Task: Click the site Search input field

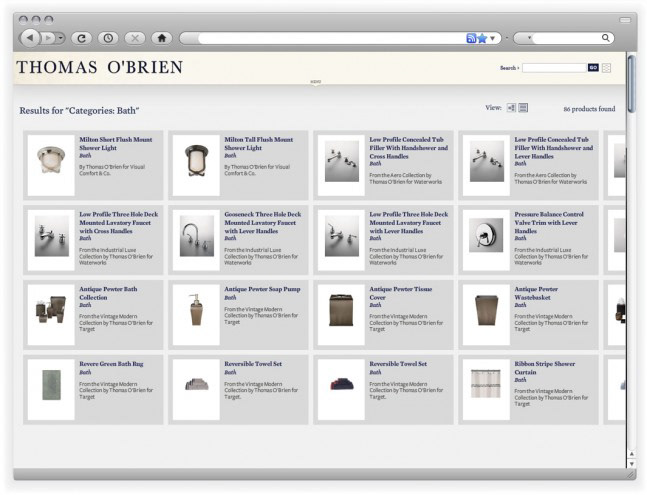Action: pos(554,68)
